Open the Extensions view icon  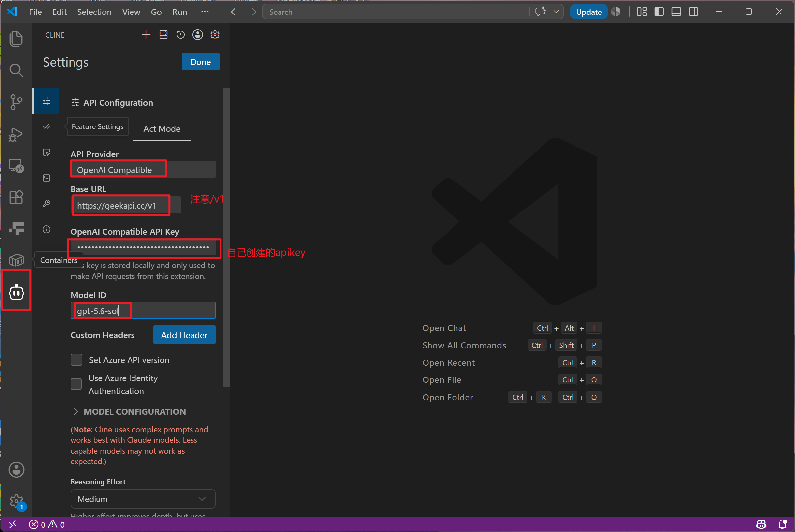point(16,197)
